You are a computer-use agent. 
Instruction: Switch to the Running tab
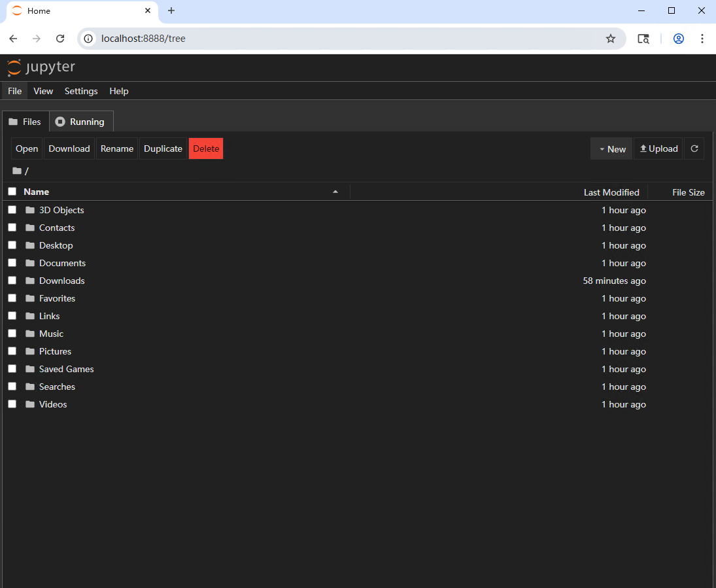tap(80, 122)
